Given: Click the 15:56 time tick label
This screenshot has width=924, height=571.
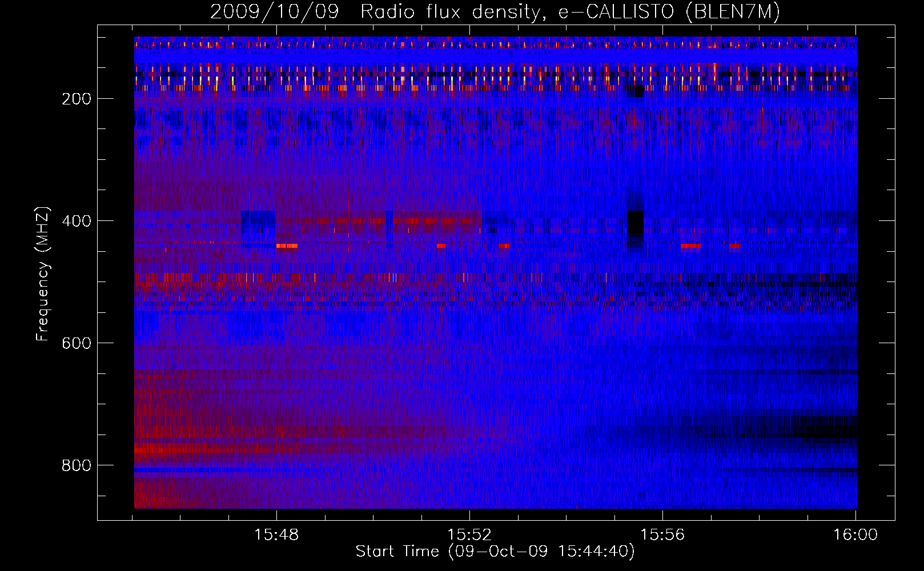Looking at the screenshot, I should 662,534.
